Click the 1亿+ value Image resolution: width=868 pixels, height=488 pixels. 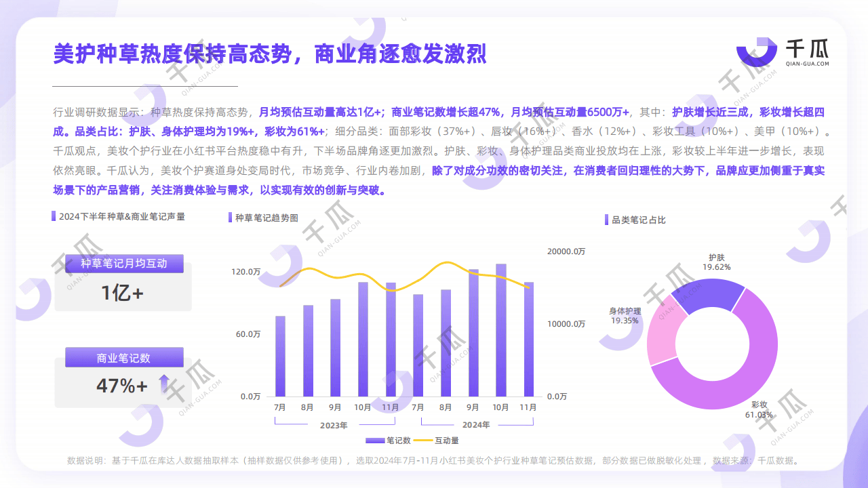pos(123,293)
